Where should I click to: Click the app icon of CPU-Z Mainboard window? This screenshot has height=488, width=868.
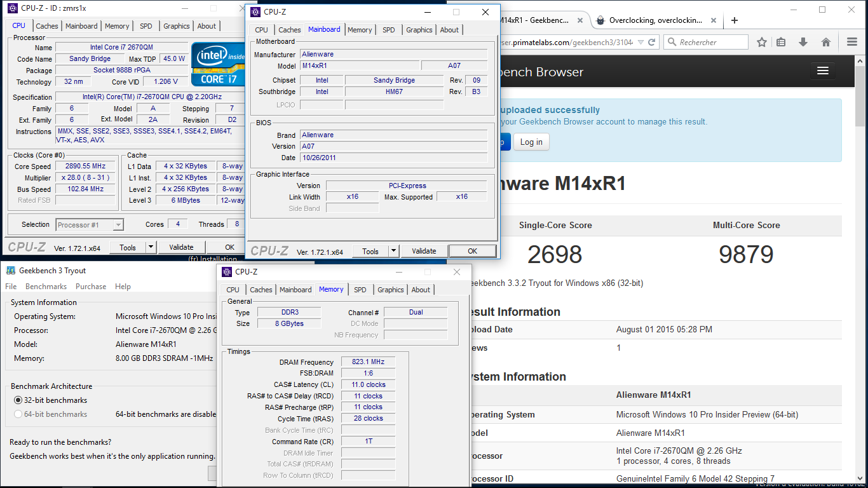[x=255, y=12]
